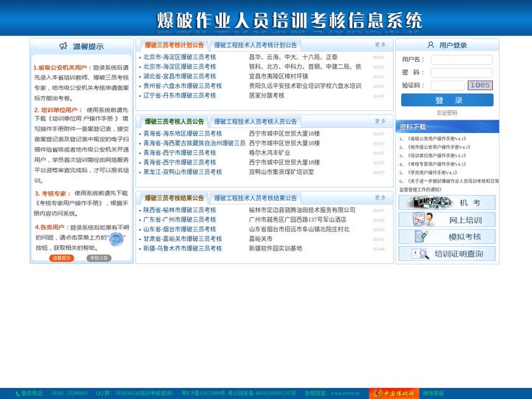Click 榆林市定边县骁腾油田技术服务有限公司 text
The width and height of the screenshot is (532, 399).
[302, 210]
